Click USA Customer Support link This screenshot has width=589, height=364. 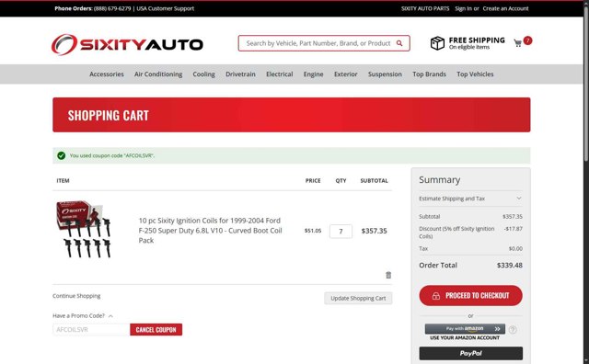click(x=166, y=8)
